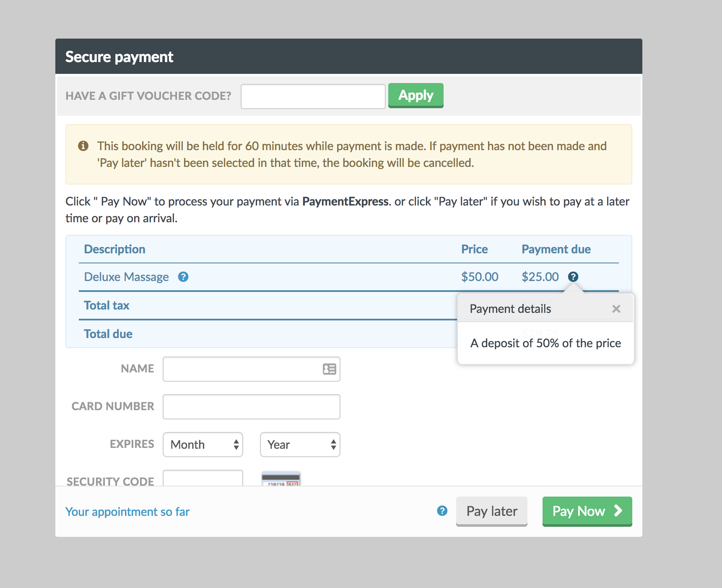Click the contact card icon in Name field
The width and height of the screenshot is (722, 588).
click(329, 369)
